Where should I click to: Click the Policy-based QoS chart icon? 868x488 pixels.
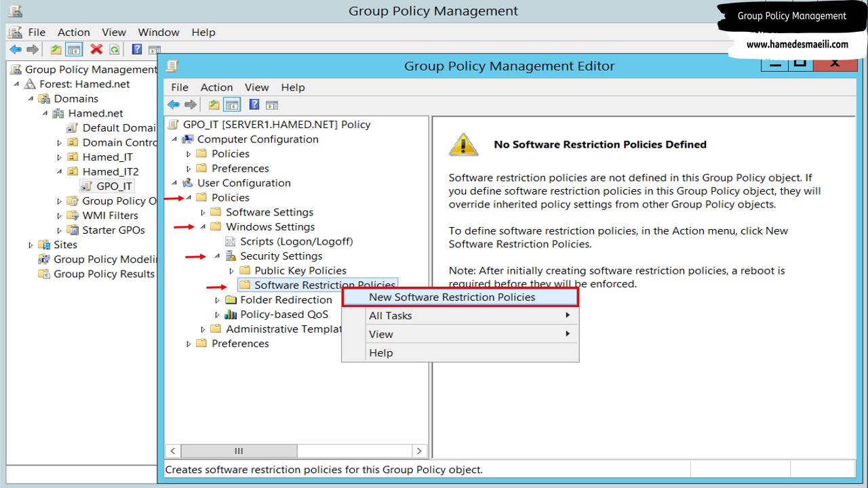(x=231, y=314)
